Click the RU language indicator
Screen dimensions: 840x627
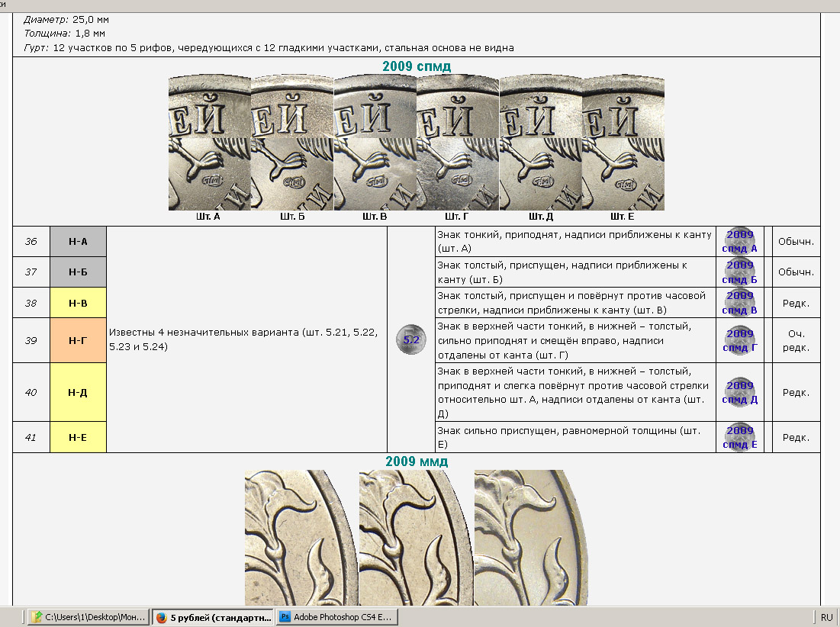click(826, 617)
